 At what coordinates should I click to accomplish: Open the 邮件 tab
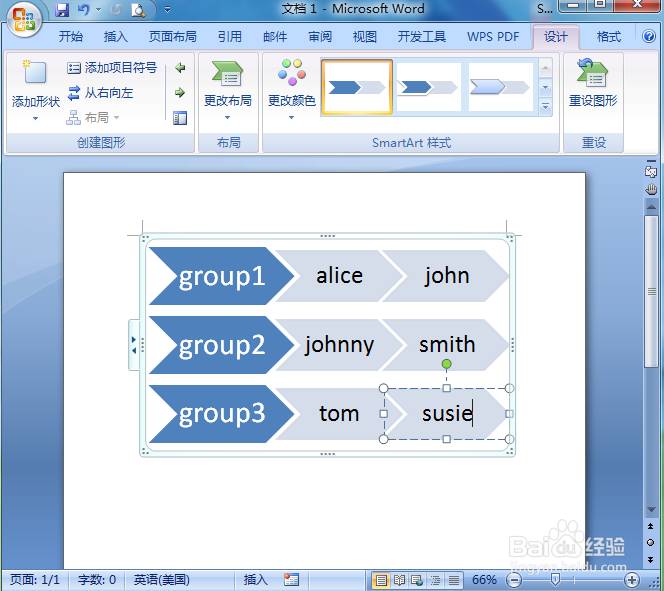click(275, 37)
